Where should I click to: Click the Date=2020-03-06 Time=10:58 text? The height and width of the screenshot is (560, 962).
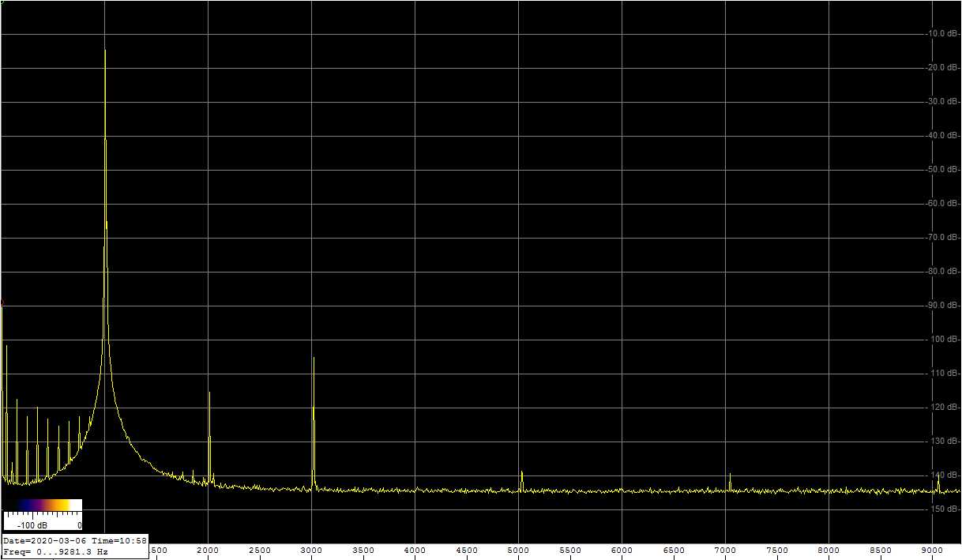click(x=75, y=540)
